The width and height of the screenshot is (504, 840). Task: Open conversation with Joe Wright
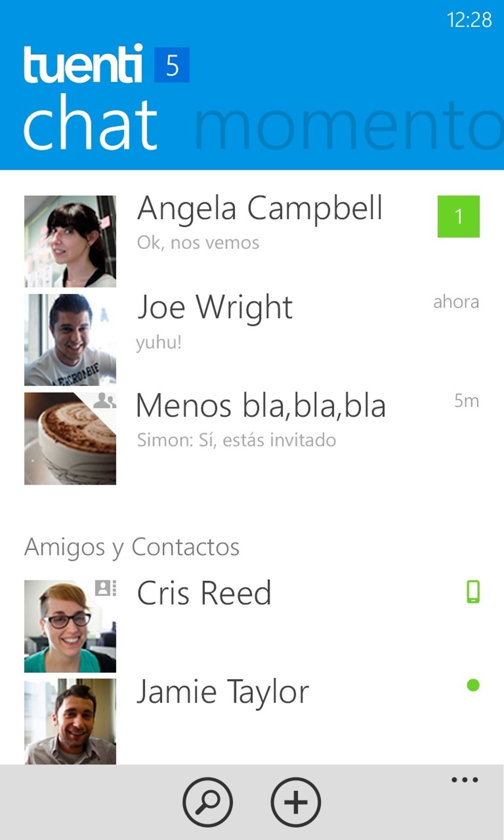click(x=252, y=340)
